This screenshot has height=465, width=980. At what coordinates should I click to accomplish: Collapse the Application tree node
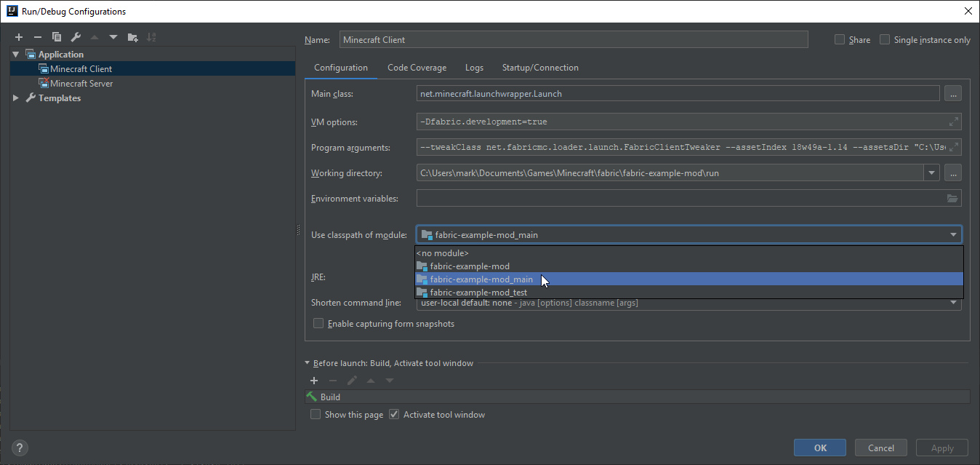pyautogui.click(x=16, y=55)
